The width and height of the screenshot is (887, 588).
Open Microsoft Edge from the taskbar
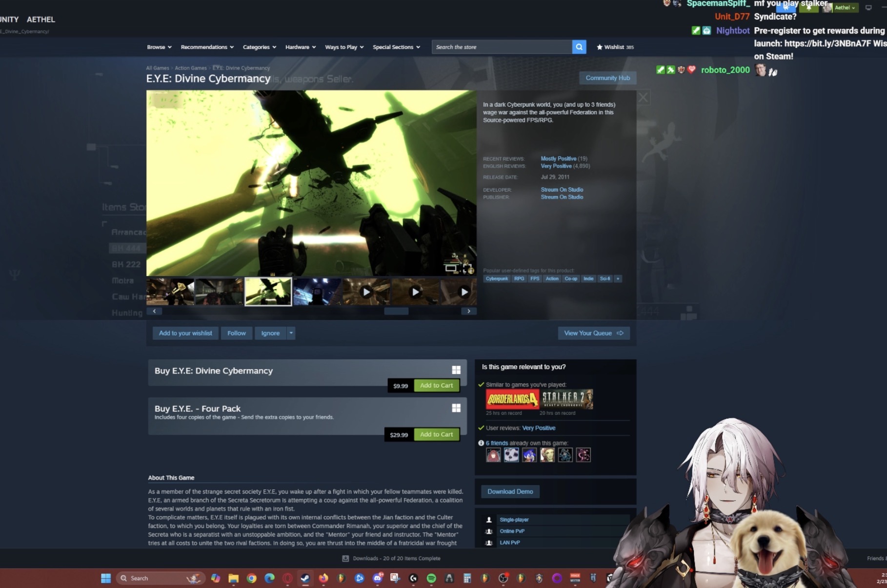(x=269, y=578)
